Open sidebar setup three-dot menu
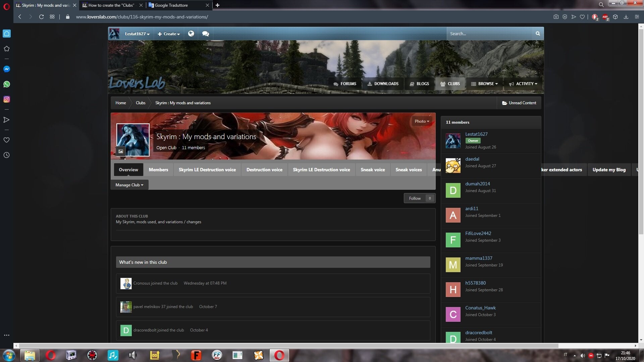Viewport: 644px width, 362px height. coord(7,335)
